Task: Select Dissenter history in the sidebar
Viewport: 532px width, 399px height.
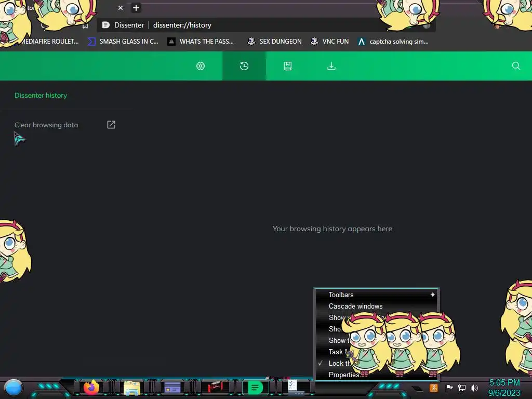Action: tap(41, 96)
